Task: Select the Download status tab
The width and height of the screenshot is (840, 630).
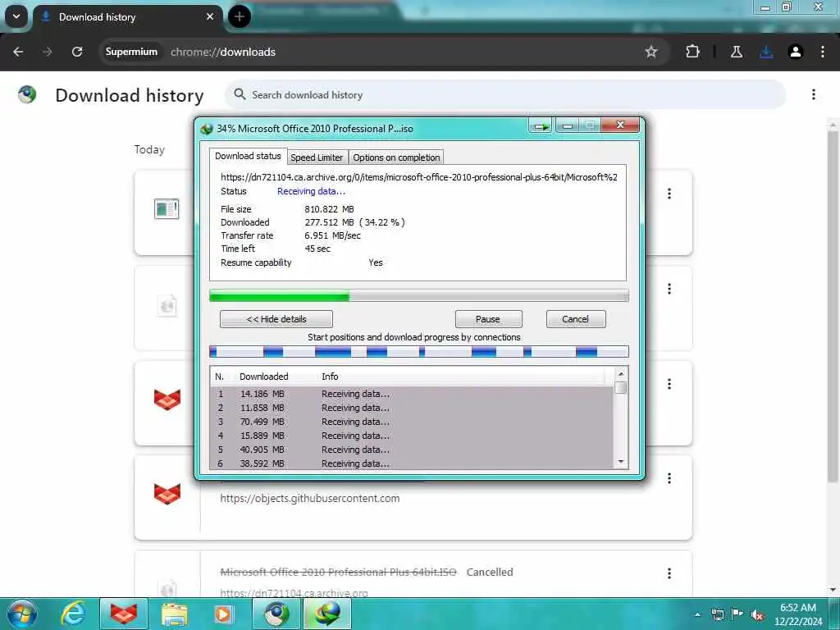Action: (x=248, y=156)
